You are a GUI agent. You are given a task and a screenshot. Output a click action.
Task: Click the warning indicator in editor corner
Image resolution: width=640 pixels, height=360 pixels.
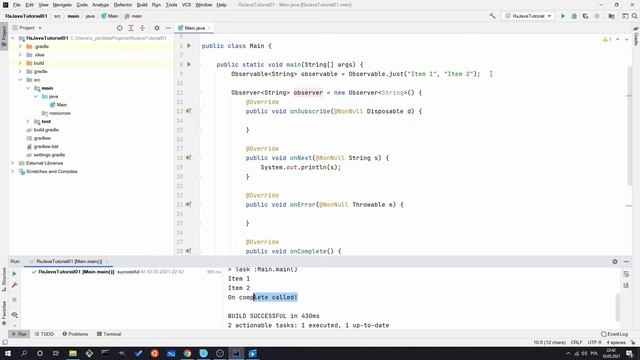click(607, 40)
